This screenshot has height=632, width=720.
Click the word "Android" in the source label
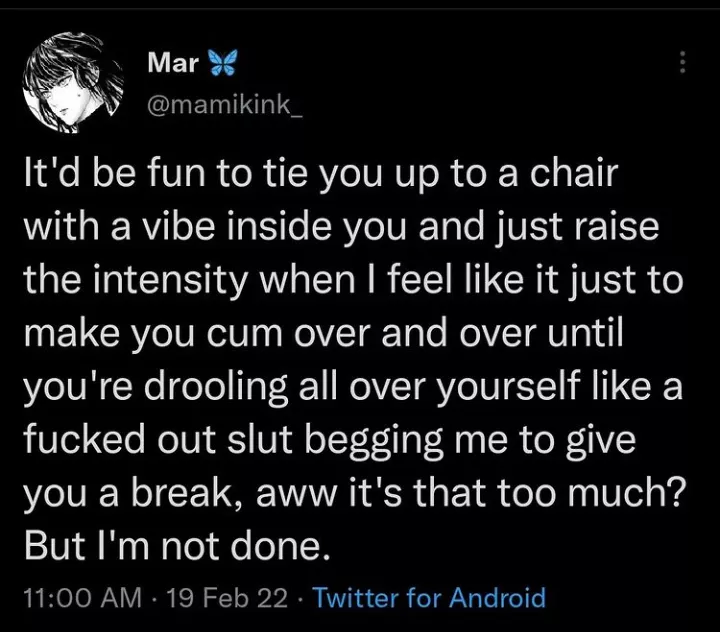497,598
